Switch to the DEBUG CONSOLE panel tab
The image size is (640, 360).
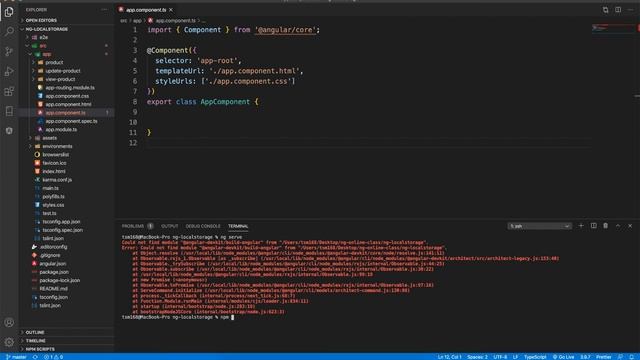pos(203,226)
